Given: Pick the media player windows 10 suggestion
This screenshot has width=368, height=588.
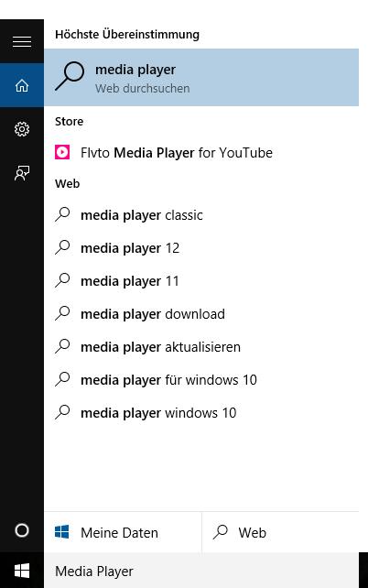Looking at the screenshot, I should click(201, 413).
